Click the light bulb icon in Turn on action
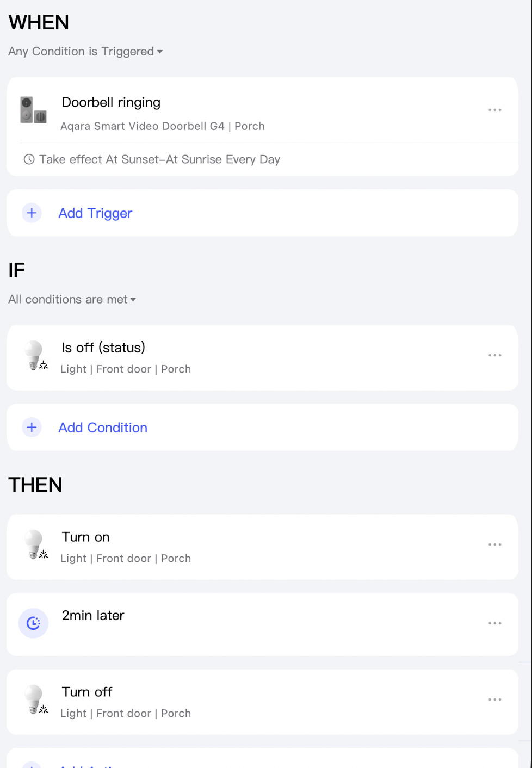Viewport: 532px width, 768px height. pyautogui.click(x=35, y=544)
